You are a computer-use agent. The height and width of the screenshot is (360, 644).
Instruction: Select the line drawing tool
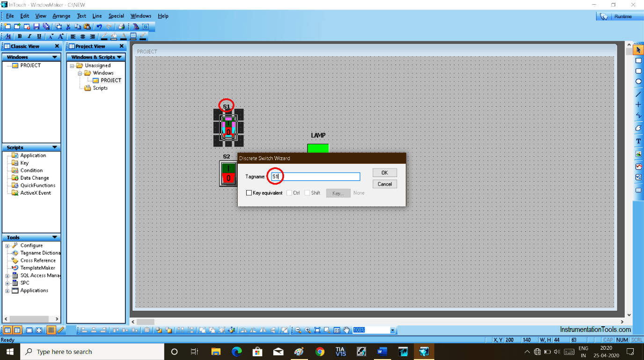pyautogui.click(x=638, y=94)
